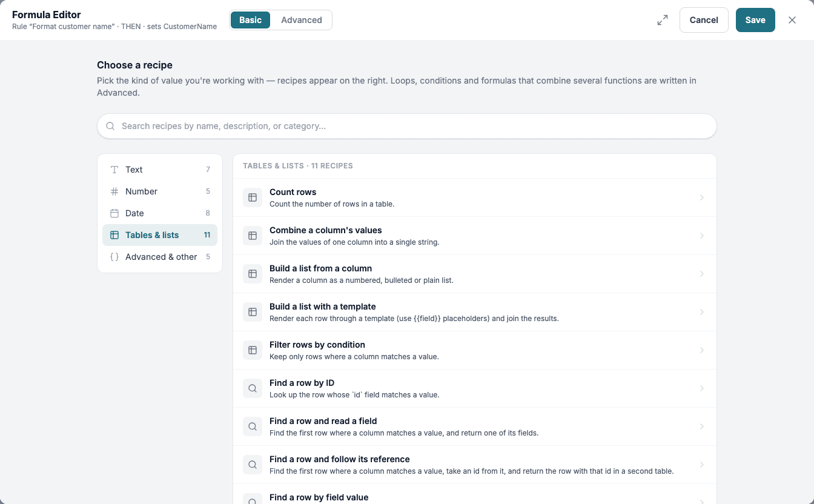This screenshot has height=504, width=814.
Task: Click the Date category calendar icon
Action: point(114,213)
